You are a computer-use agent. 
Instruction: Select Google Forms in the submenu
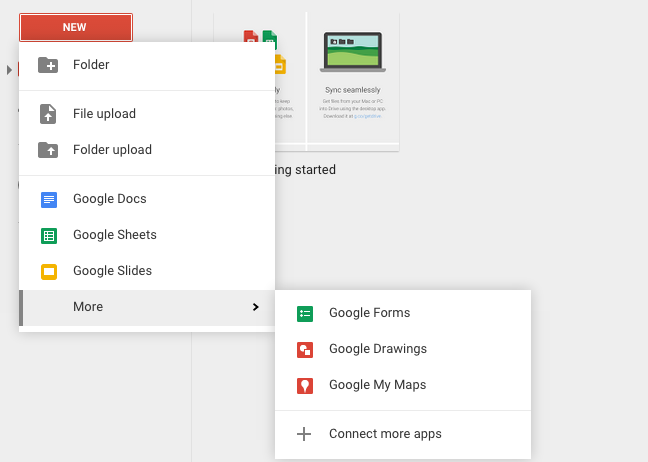(x=403, y=313)
